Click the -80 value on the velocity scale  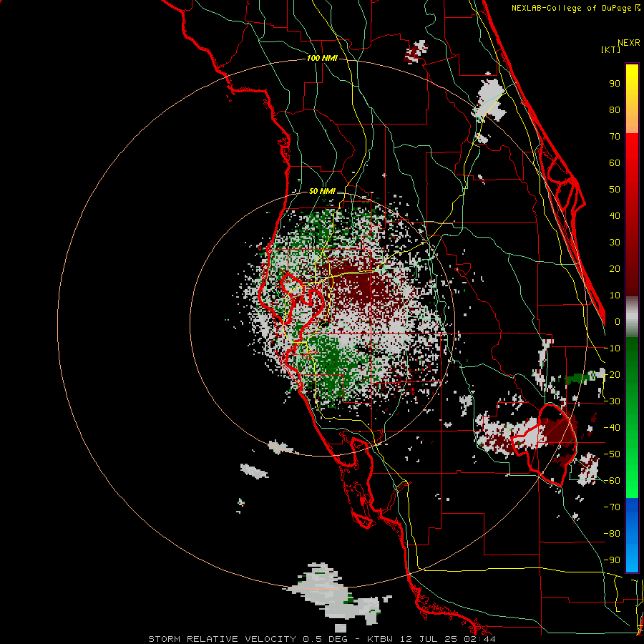point(612,534)
